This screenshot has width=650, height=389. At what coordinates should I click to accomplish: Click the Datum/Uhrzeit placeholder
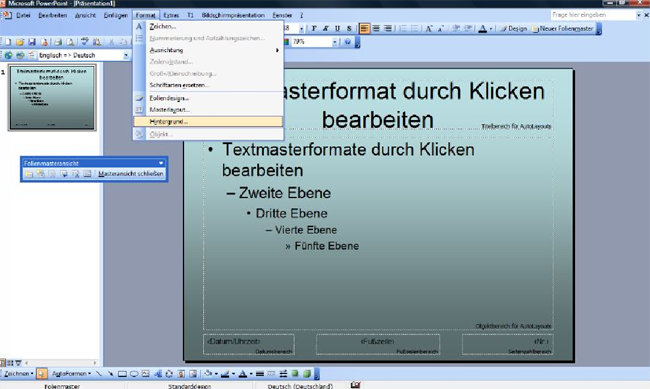[x=249, y=344]
